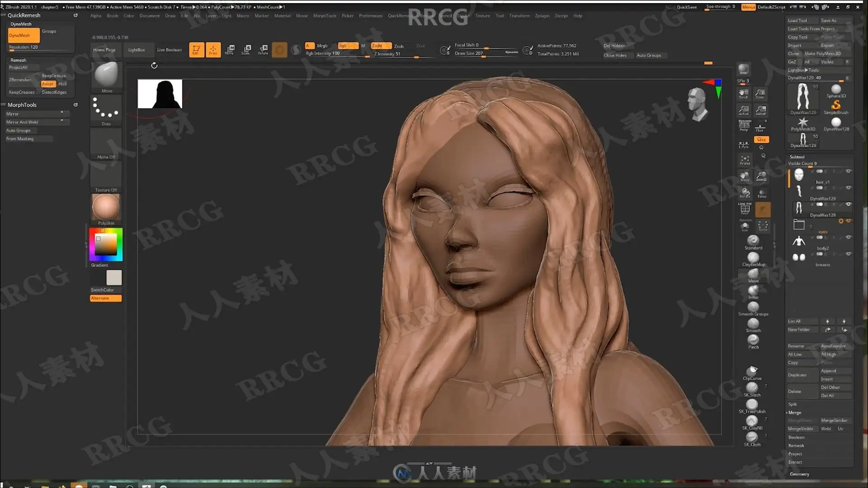Screen dimensions: 868x488
Task: Select the Pinch brush
Action: click(x=753, y=342)
